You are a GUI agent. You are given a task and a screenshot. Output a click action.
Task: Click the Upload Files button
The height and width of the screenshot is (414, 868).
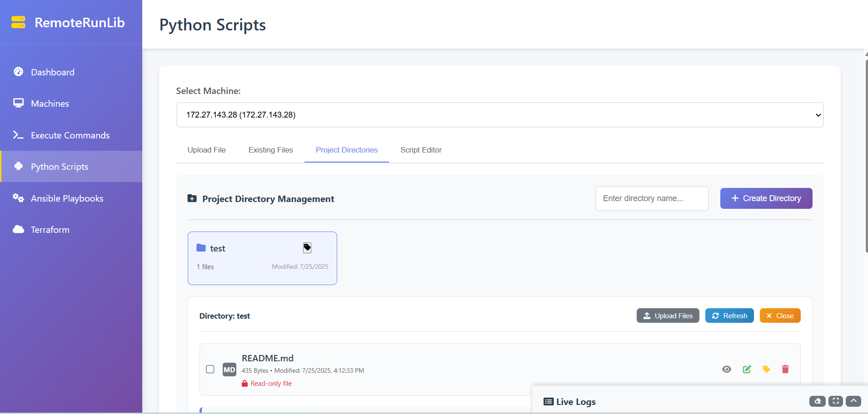tap(668, 315)
